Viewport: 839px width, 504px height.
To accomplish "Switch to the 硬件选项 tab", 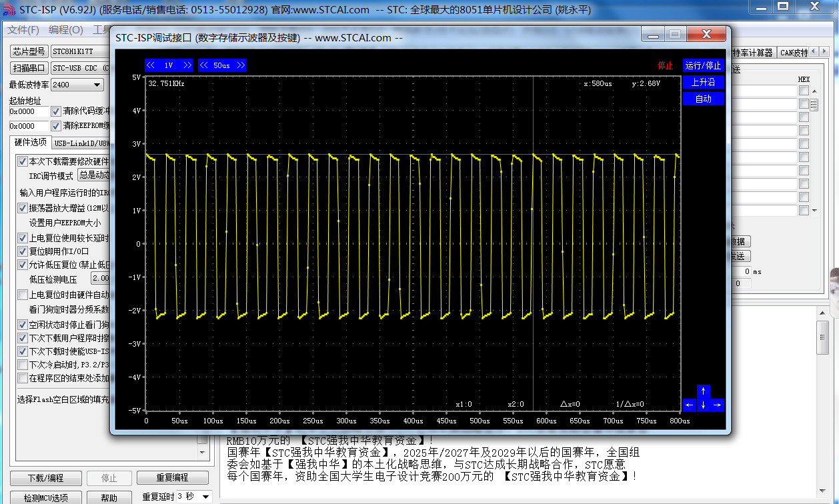I will coord(31,143).
